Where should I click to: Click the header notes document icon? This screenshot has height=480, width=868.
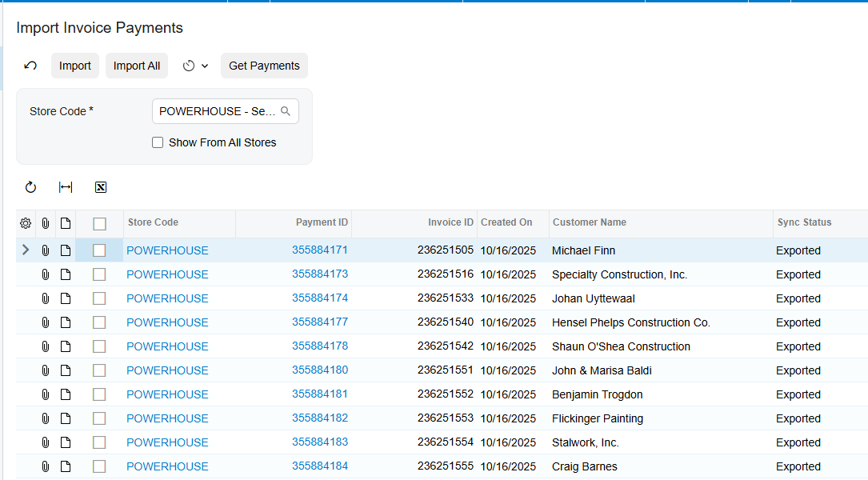[x=66, y=223]
